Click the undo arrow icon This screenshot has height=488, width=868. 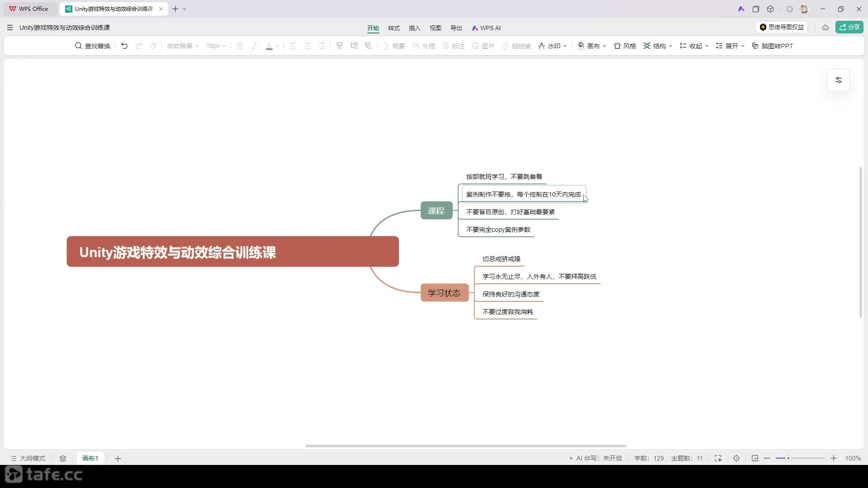coord(124,46)
